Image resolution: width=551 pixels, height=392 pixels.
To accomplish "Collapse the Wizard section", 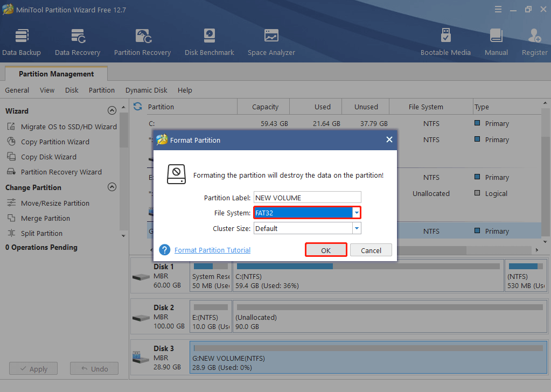I will click(x=112, y=110).
